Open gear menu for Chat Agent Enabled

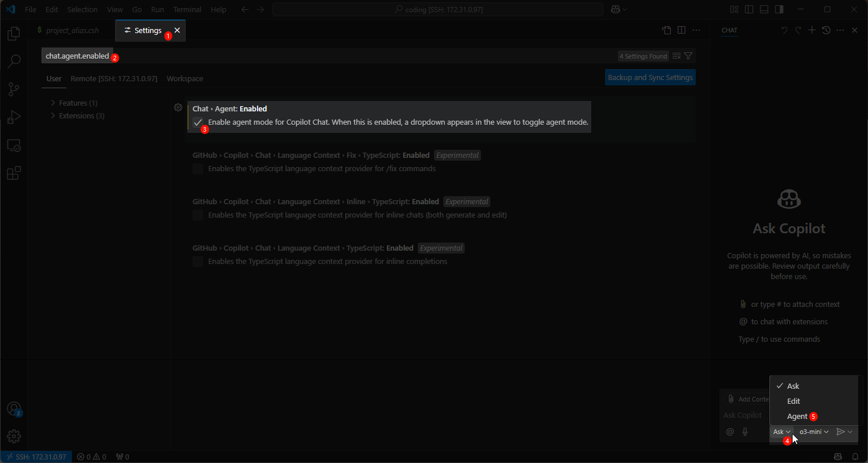[x=178, y=107]
